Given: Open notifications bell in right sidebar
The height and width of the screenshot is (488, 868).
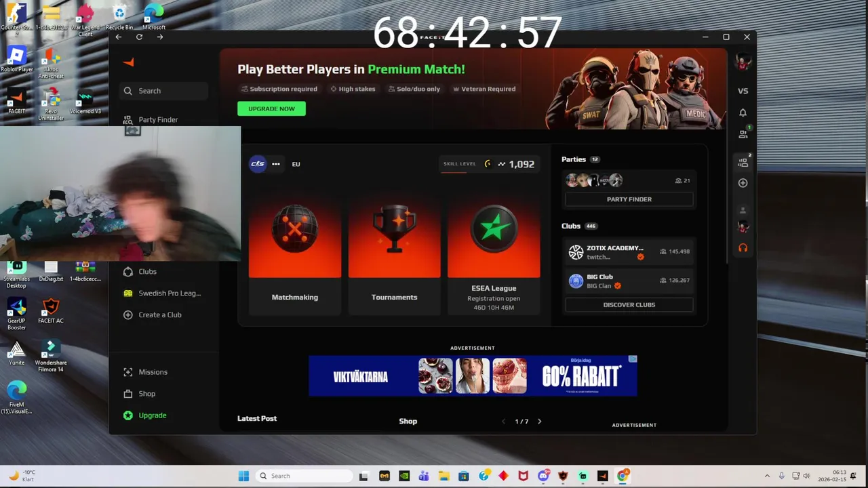Looking at the screenshot, I should [743, 113].
